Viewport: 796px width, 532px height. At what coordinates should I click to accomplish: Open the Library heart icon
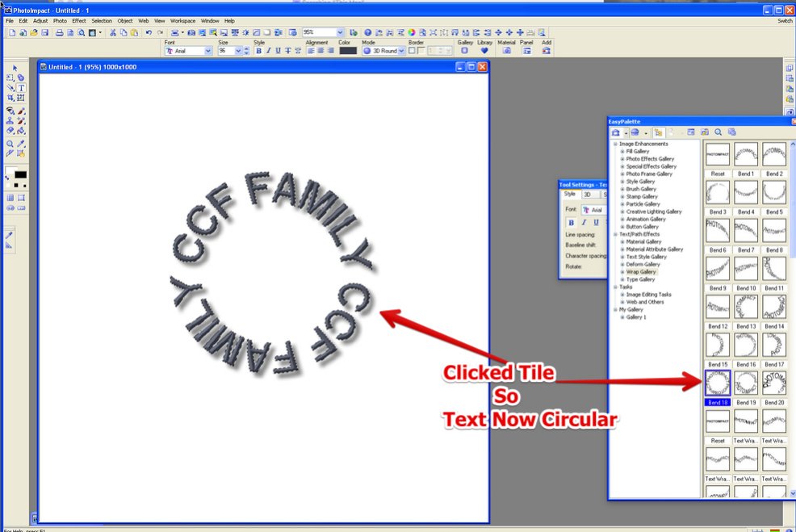point(484,51)
